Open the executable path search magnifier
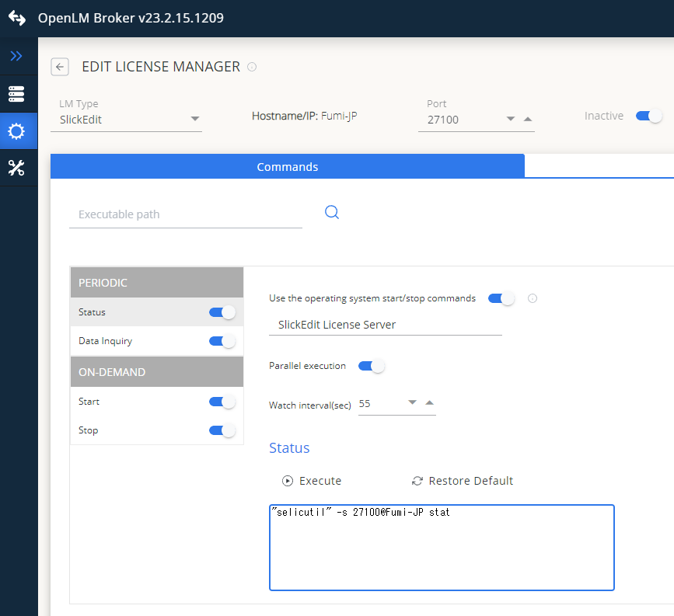The width and height of the screenshot is (674, 616). coord(332,211)
